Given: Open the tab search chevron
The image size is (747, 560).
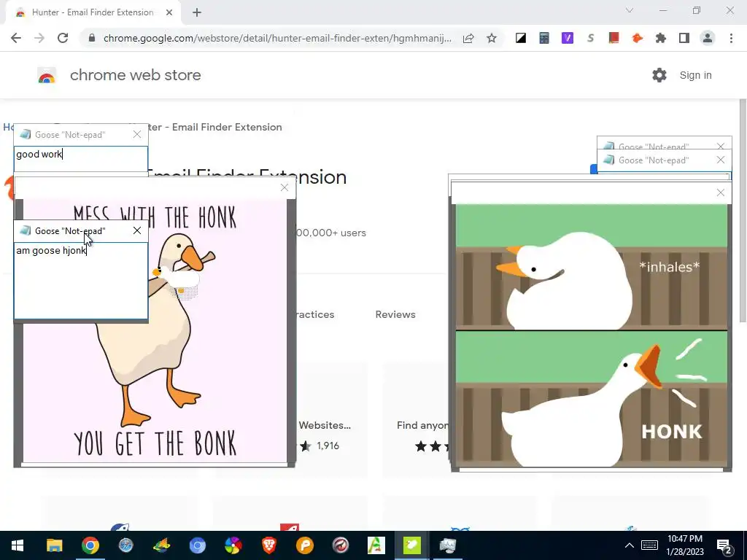Looking at the screenshot, I should pos(630,10).
